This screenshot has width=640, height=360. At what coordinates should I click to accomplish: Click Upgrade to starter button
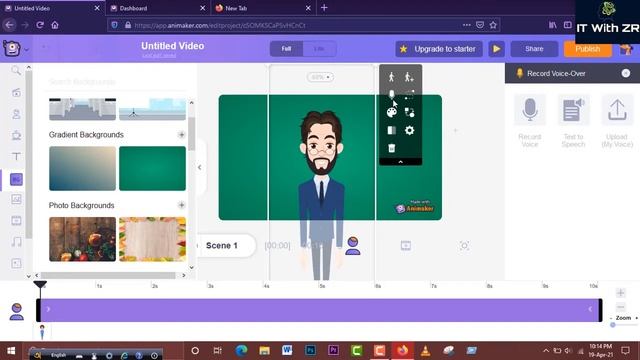[439, 49]
